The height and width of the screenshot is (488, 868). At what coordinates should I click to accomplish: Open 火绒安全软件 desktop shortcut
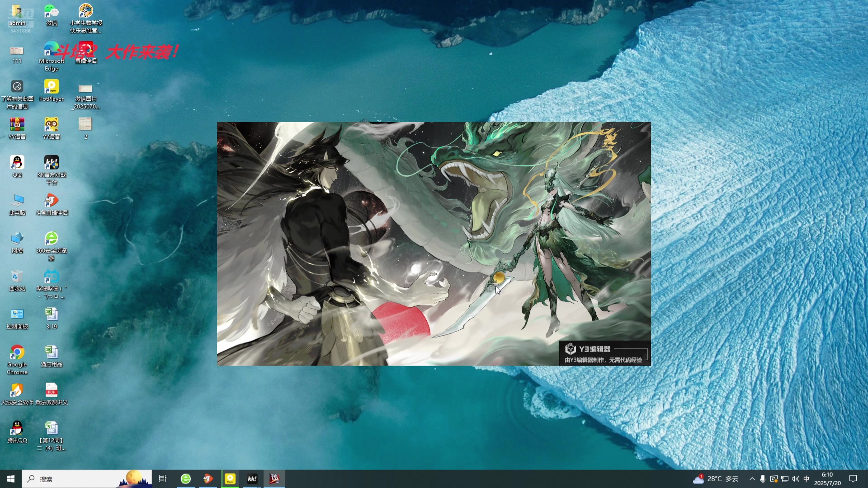coord(17,394)
